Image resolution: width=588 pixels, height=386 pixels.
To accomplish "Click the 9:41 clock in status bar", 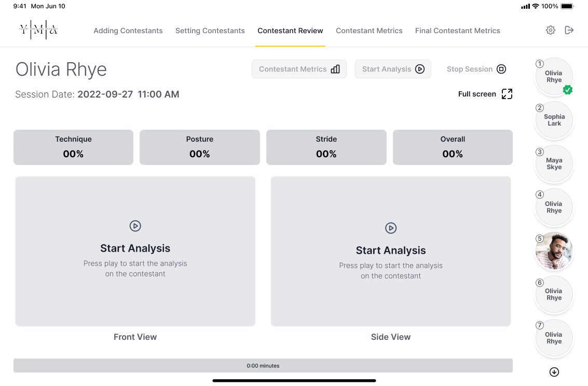I will pos(20,6).
